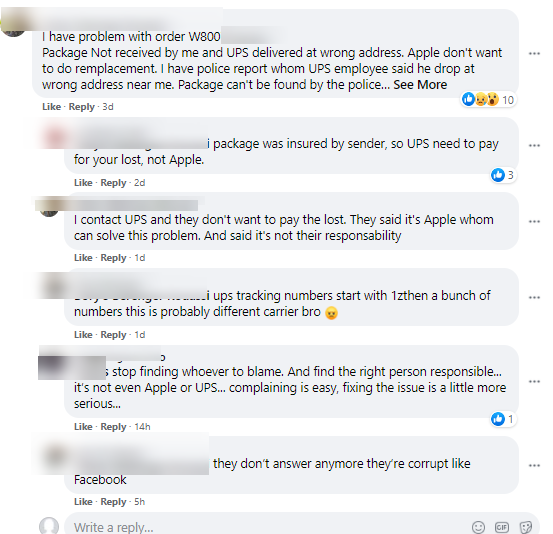Reply to the comment posted 2d ago

[113, 183]
